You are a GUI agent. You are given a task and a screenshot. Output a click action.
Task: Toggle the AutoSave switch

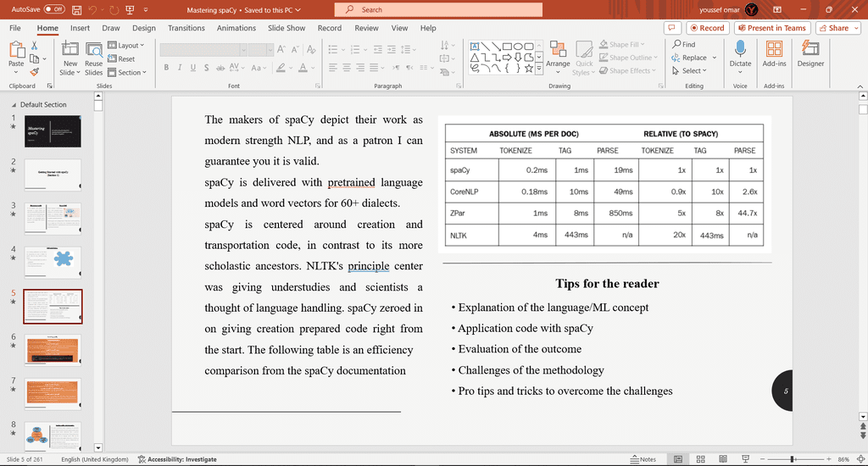54,9
